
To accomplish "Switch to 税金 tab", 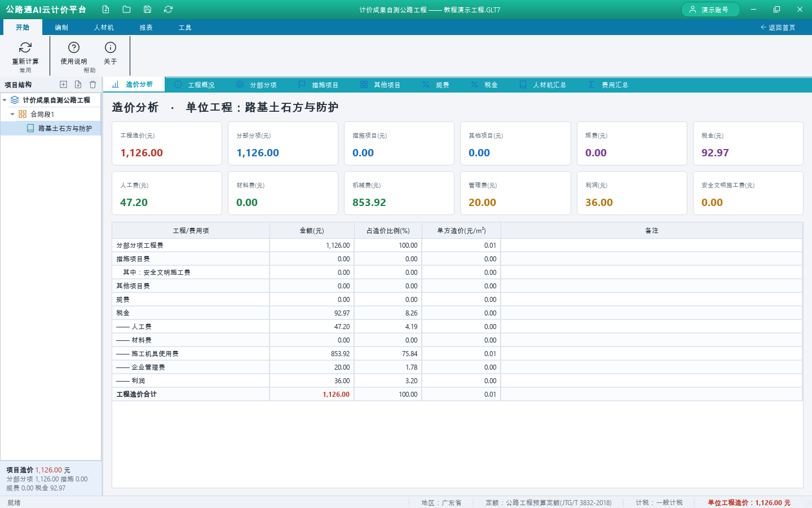I will click(485, 85).
